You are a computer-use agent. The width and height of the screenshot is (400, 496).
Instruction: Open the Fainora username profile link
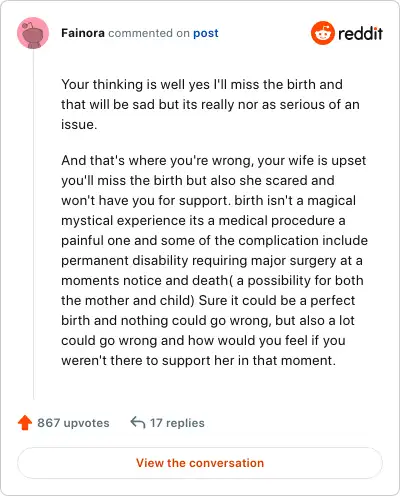point(83,33)
